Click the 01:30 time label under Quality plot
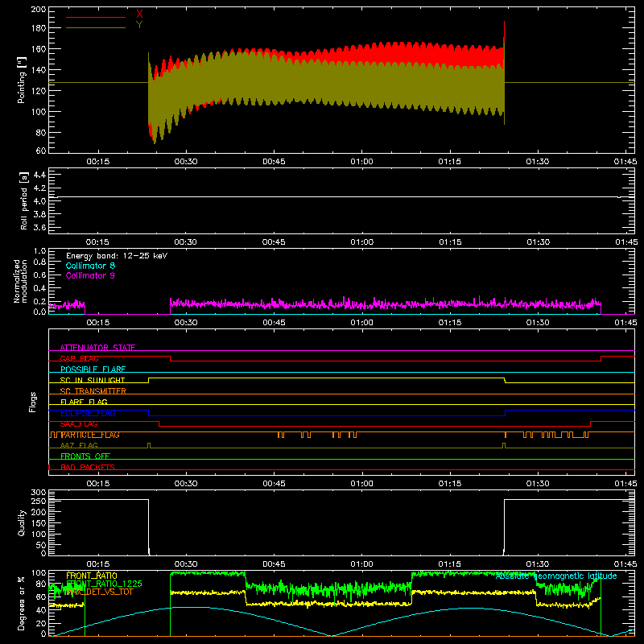 click(x=538, y=564)
